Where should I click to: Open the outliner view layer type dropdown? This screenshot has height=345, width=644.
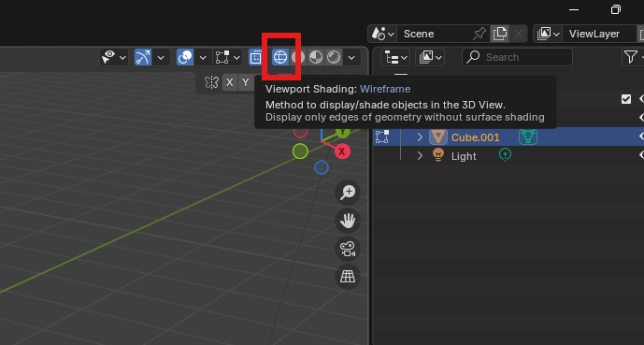430,58
